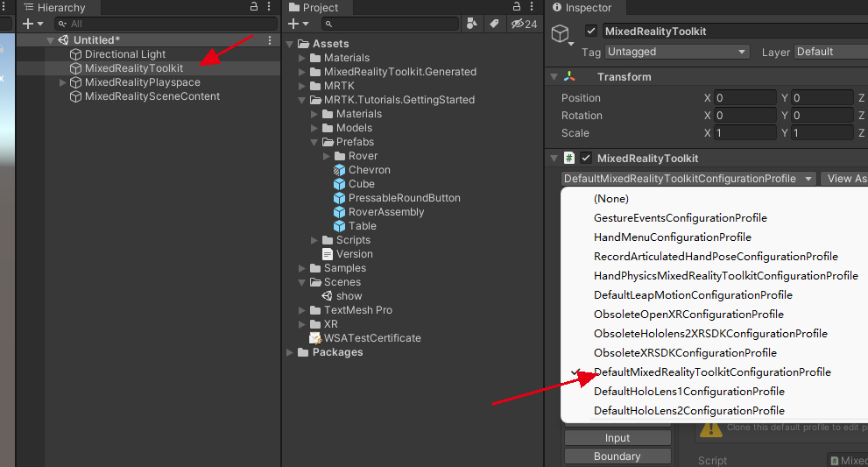Image resolution: width=868 pixels, height=467 pixels.
Task: Collapse the Transform component foldout
Action: tap(554, 77)
